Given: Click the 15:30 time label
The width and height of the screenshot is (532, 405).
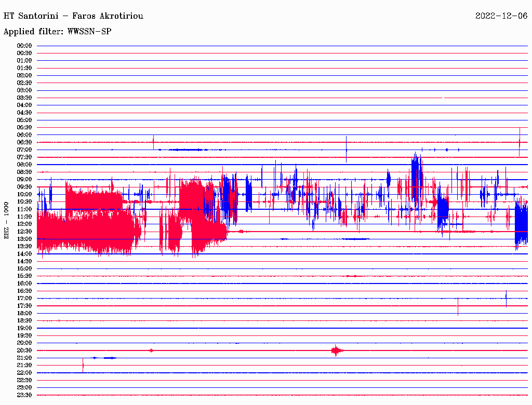Looking at the screenshot, I should tap(24, 276).
